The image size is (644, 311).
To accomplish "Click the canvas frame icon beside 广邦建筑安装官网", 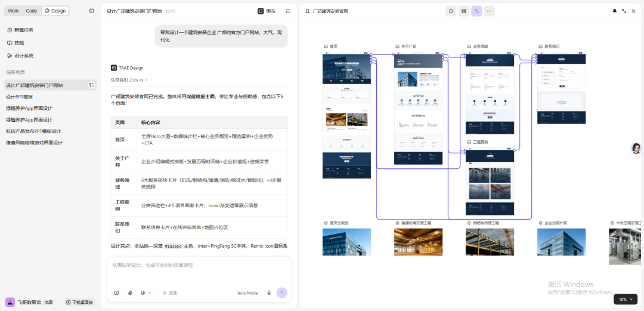I will click(307, 11).
